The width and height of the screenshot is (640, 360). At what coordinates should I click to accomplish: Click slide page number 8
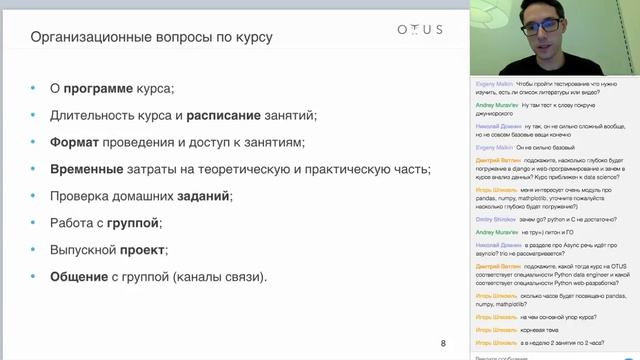pyautogui.click(x=443, y=344)
